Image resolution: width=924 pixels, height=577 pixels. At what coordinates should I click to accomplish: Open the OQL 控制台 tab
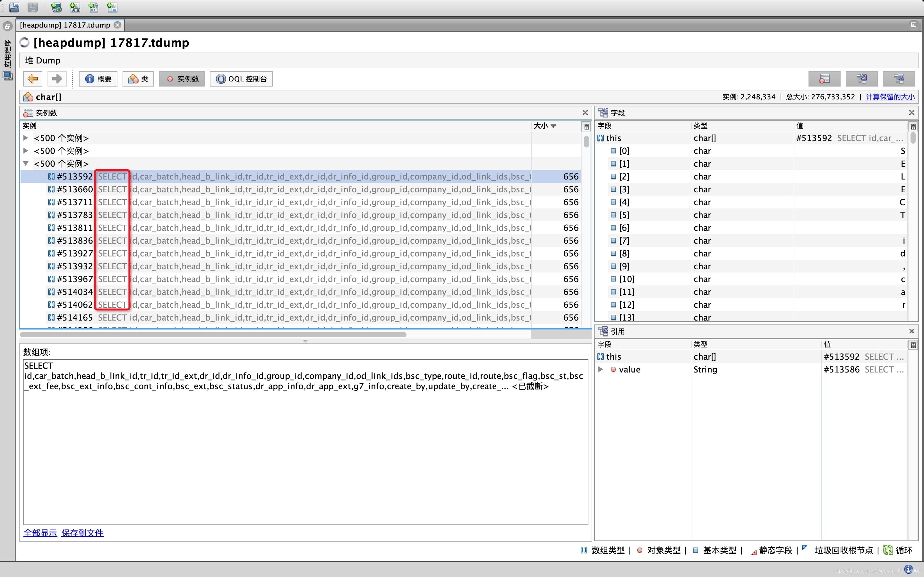click(x=241, y=79)
